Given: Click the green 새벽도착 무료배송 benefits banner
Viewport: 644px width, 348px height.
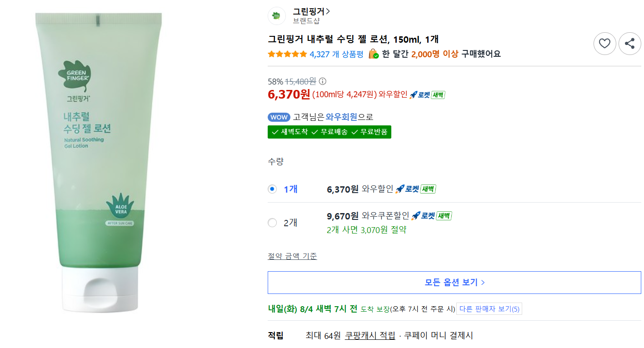Looking at the screenshot, I should click(x=329, y=132).
